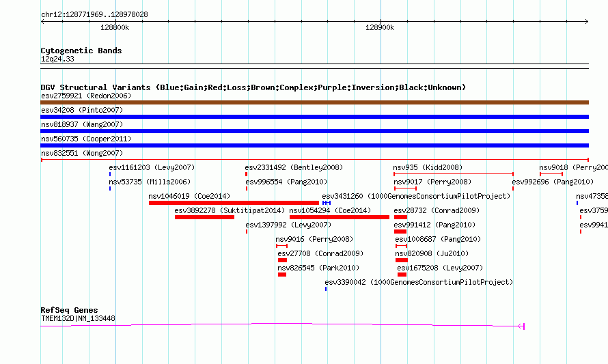Open the esv1161203 (Levy2007) label
This screenshot has width=608, height=364.
point(152,167)
